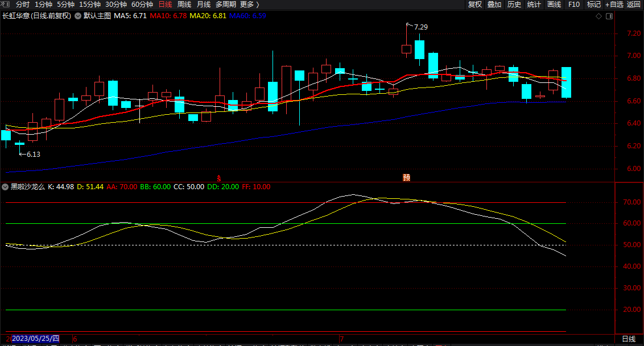This screenshot has height=346, width=644.
Task: Click the CC: 50.00 value
Action: click(189, 187)
